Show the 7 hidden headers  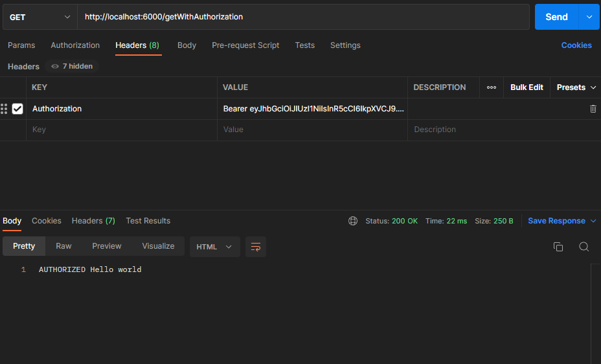[72, 66]
